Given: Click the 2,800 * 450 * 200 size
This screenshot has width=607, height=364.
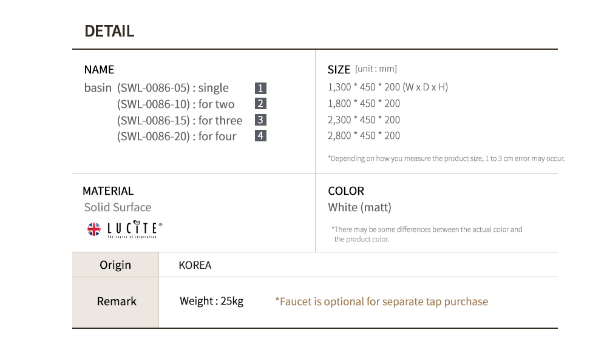Looking at the screenshot, I should pyautogui.click(x=364, y=136).
